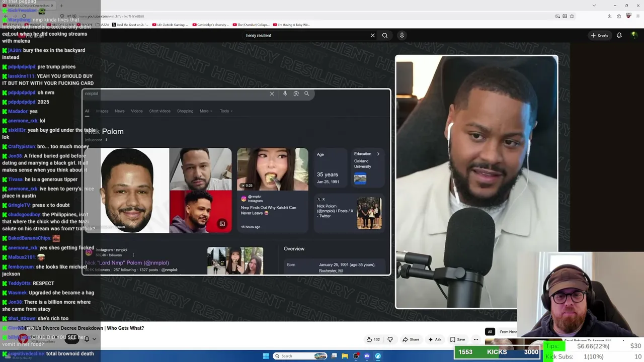The image size is (644, 362).
Task: Click the image gallery icon on red photo
Action: point(222,224)
